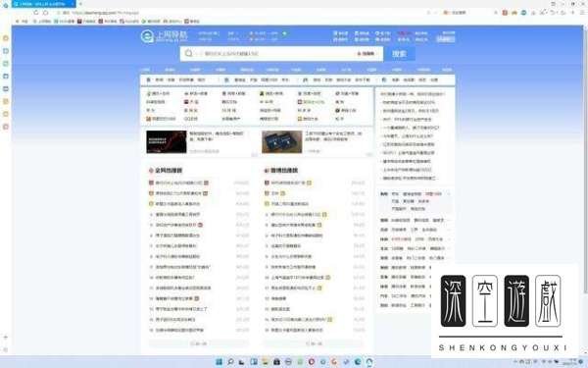Click the plus icon at browser sidebar bottom

(5, 338)
